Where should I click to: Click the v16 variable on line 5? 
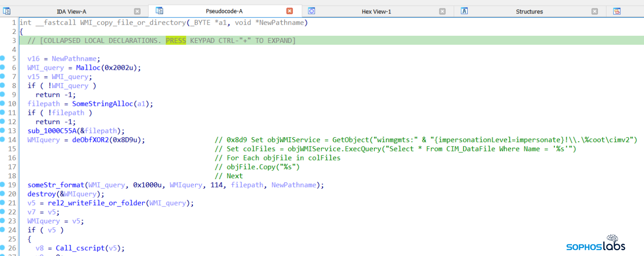pos(34,59)
